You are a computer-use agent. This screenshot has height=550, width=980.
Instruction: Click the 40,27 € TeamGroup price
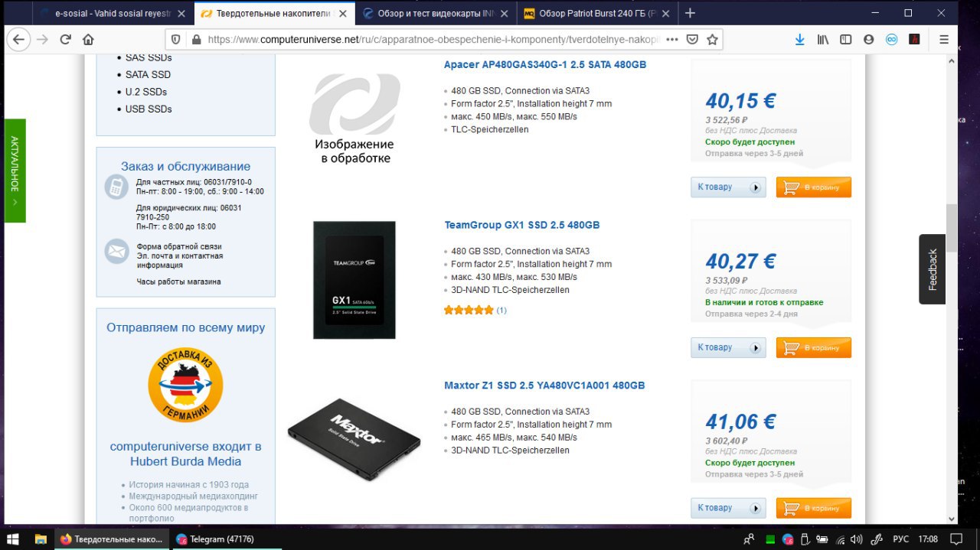(x=740, y=262)
